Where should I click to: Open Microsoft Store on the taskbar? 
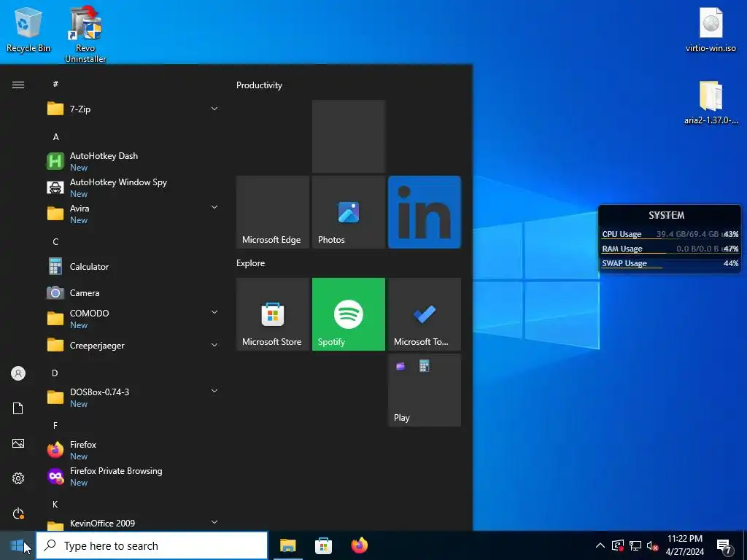coord(323,545)
